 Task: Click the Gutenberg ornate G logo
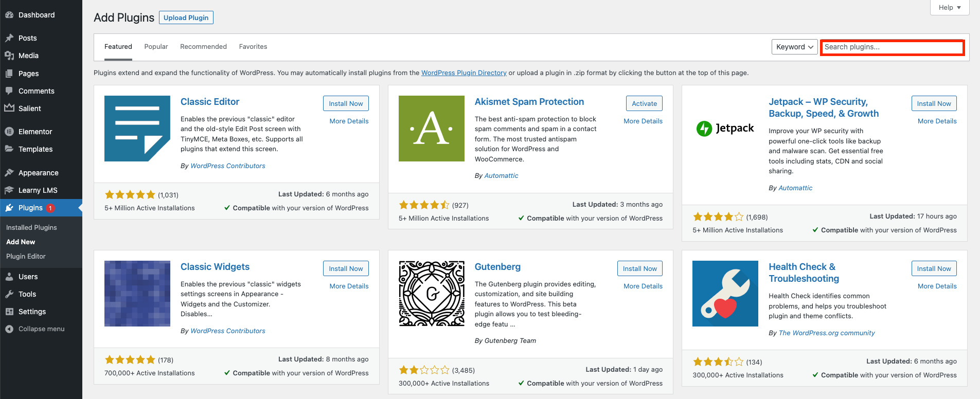[432, 294]
